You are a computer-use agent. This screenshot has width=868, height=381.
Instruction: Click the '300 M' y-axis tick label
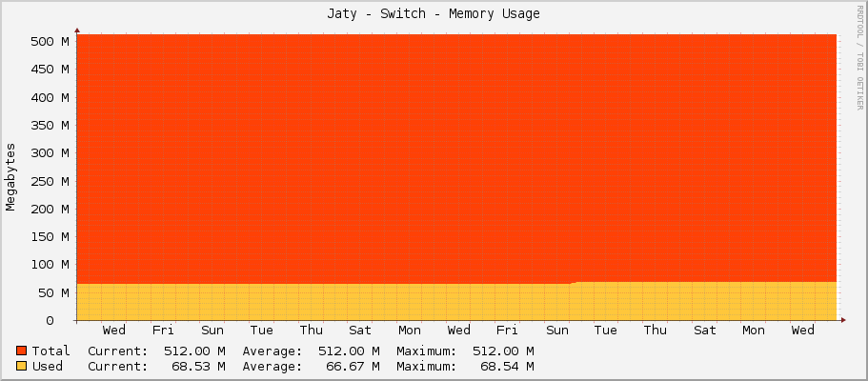click(50, 152)
